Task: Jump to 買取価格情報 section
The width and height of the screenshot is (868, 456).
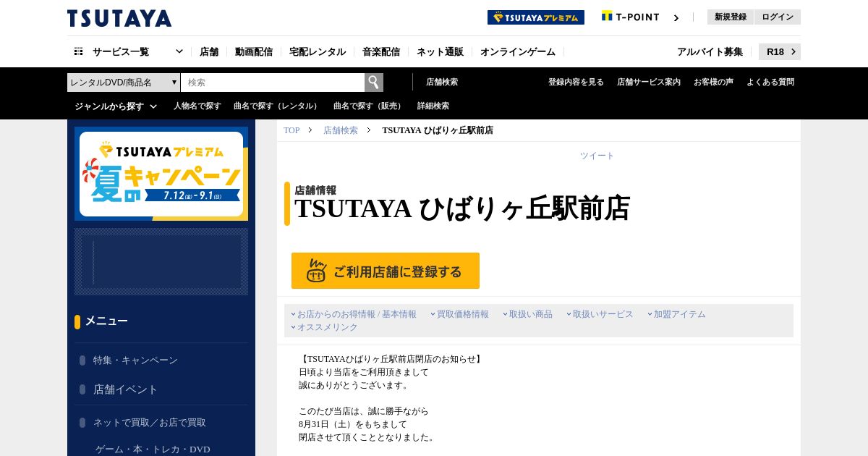Action: [463, 314]
